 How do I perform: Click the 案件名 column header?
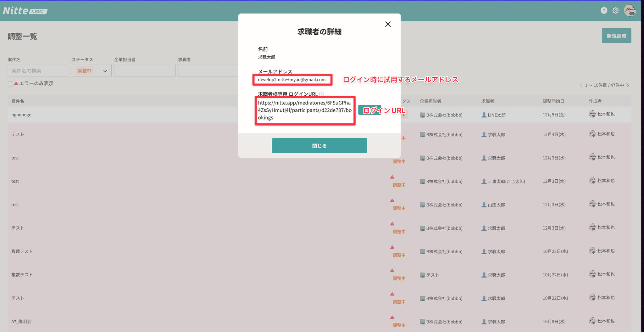[x=18, y=101]
